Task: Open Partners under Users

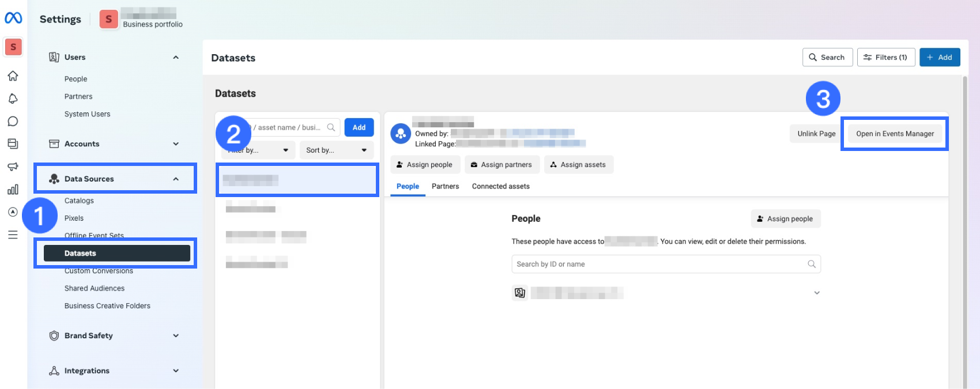Action: 78,96
